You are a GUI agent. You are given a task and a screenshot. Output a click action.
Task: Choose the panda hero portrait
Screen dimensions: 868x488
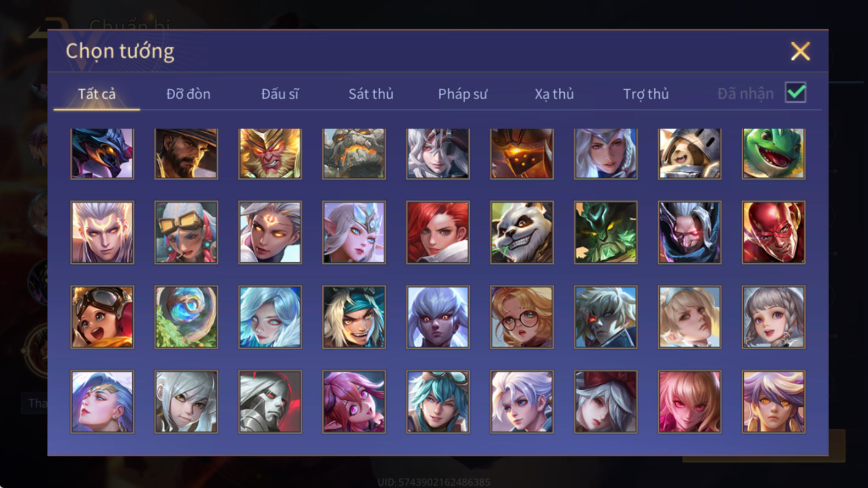522,232
